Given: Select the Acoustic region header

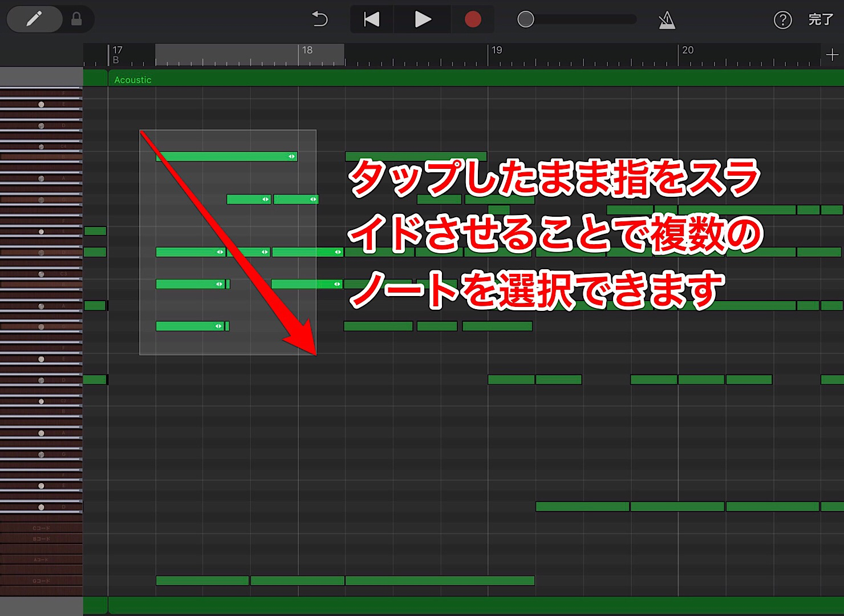Looking at the screenshot, I should click(x=476, y=79).
